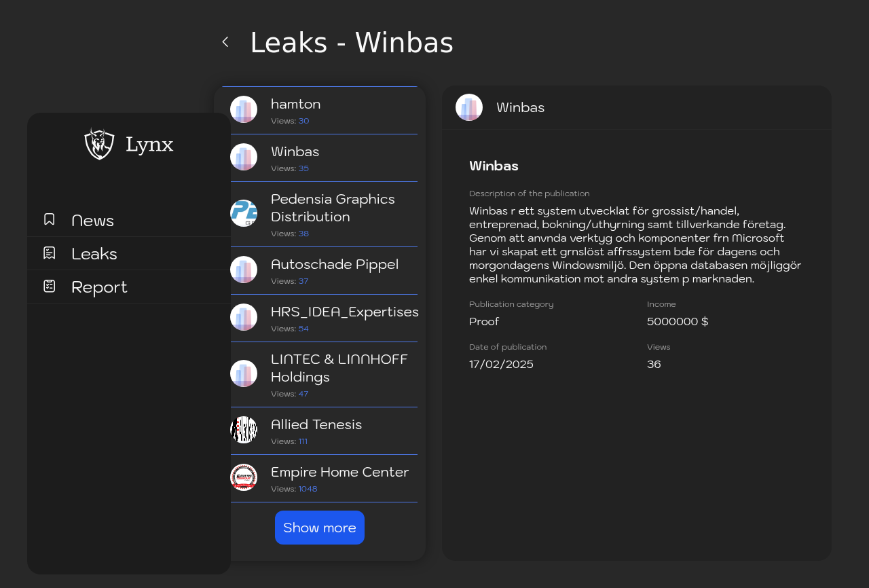
Task: Click the 5000000 $ income value
Action: click(678, 321)
